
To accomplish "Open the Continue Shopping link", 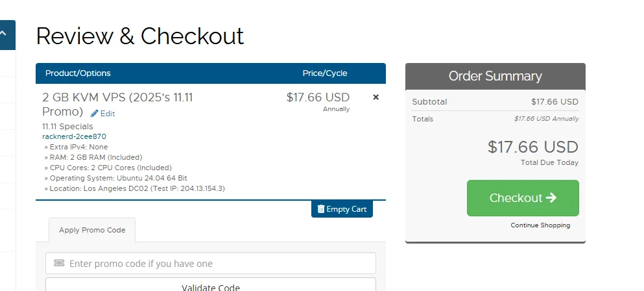I will 540,225.
